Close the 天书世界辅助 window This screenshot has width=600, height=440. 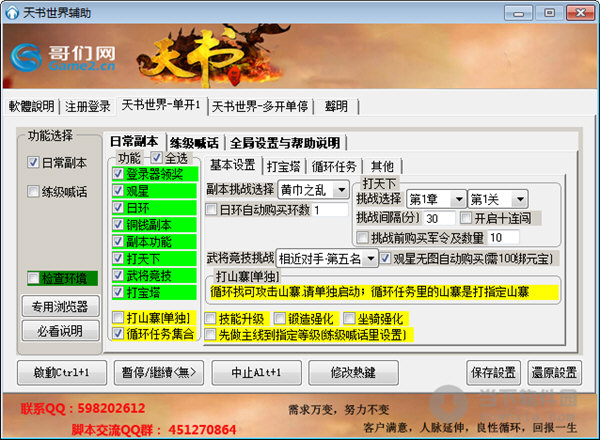pos(580,13)
